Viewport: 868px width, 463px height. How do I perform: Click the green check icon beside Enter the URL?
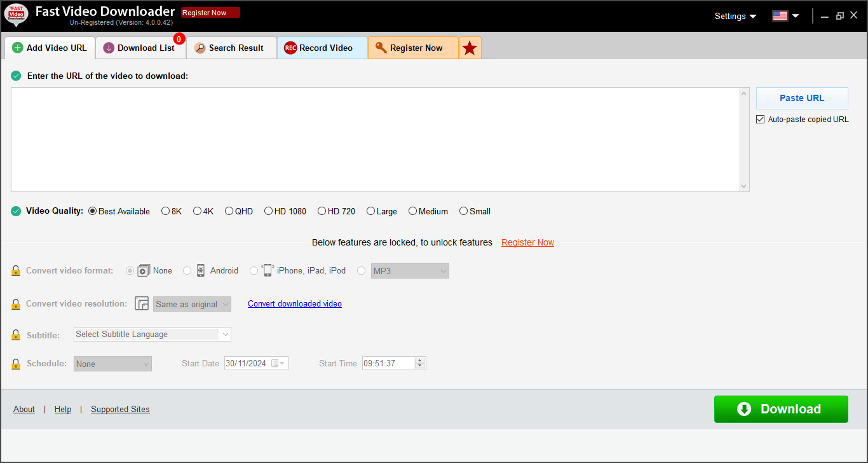16,76
